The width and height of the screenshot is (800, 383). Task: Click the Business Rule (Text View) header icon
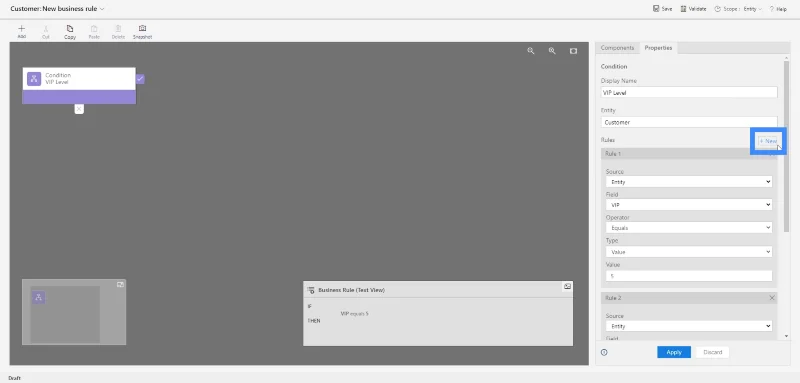click(x=311, y=290)
